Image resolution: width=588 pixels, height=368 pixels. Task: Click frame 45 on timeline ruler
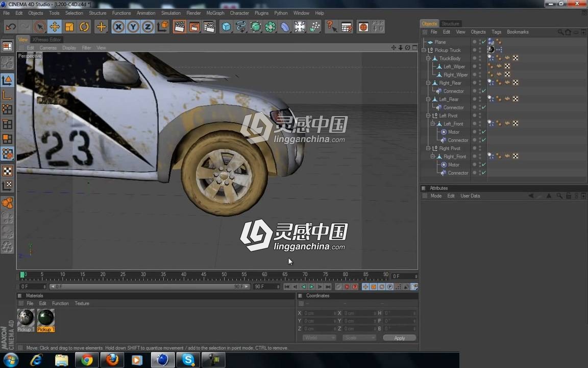coord(204,275)
